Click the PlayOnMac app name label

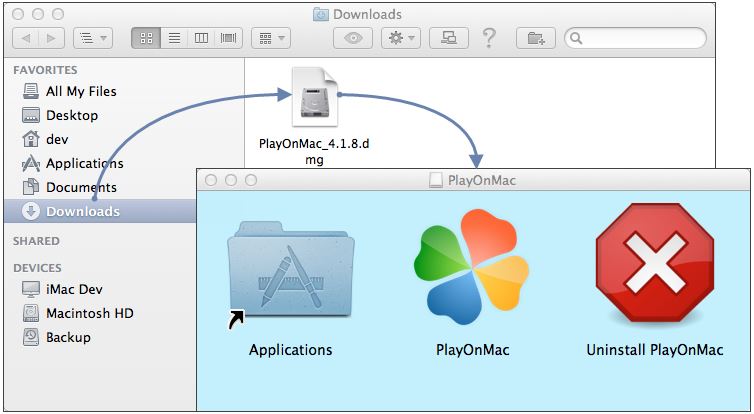473,350
